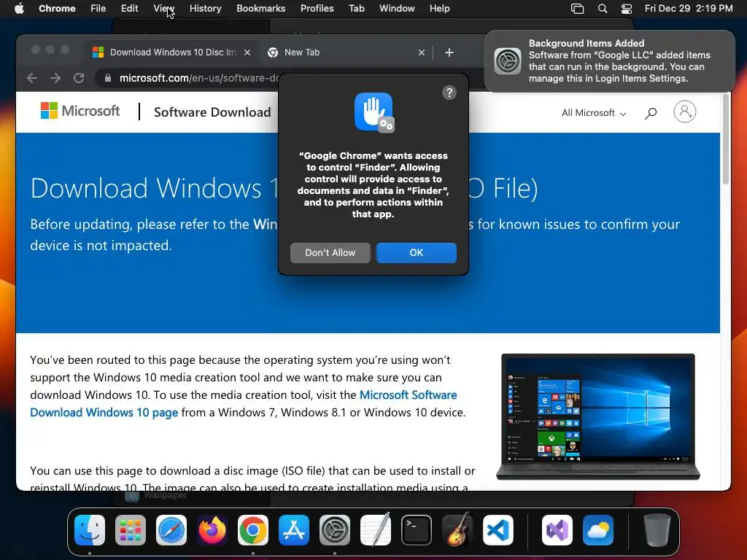The image size is (747, 560).
Task: Close the New Tab tab
Action: pyautogui.click(x=421, y=52)
